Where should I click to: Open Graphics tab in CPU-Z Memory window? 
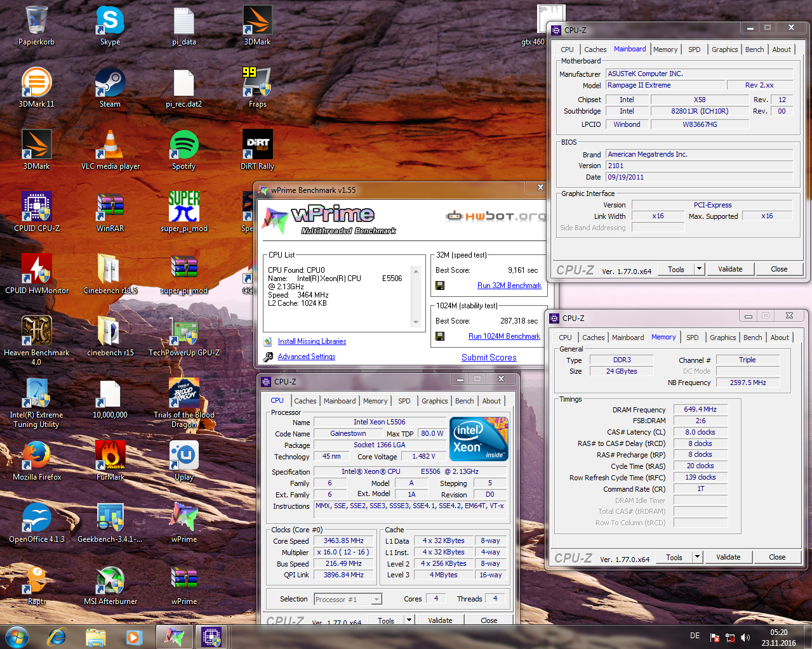(723, 338)
